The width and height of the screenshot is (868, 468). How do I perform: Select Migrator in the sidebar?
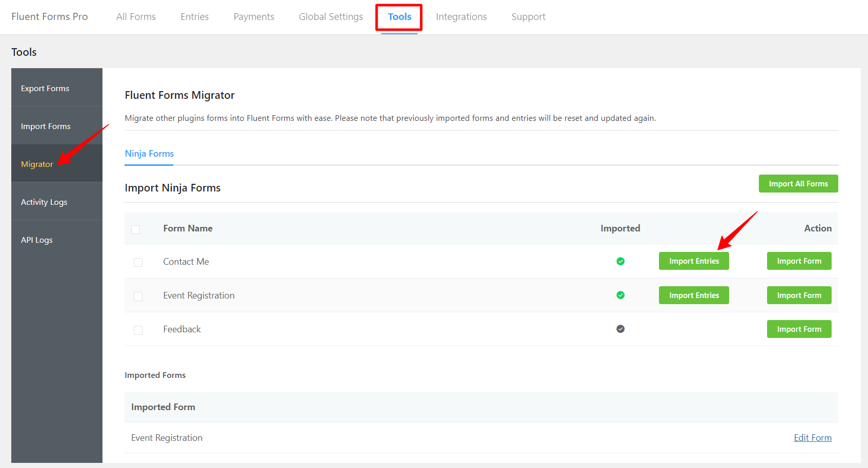57,164
